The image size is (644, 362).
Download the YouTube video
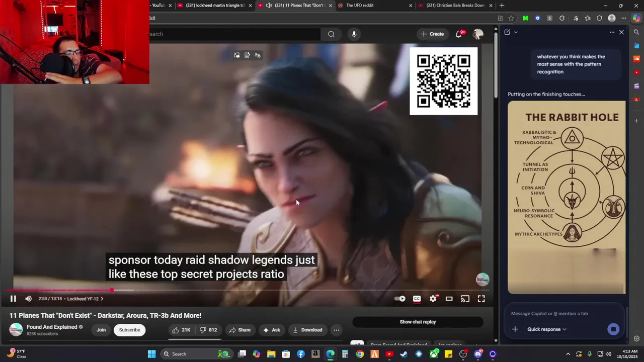[307, 330]
